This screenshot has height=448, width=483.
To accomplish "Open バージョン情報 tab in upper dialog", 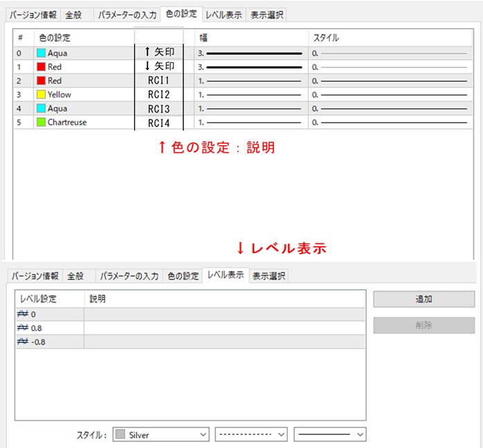I will (33, 15).
